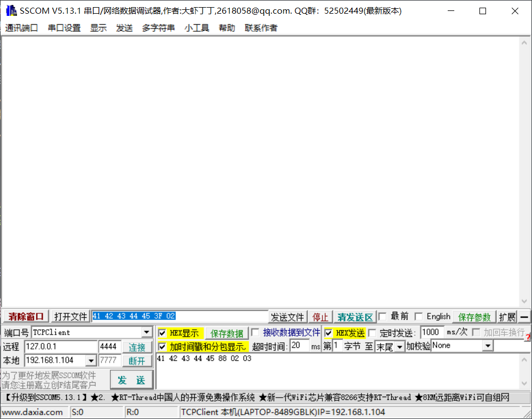Viewport: 532px width, 419px height.
Task: Disable the HEX显示 checkbox
Action: coord(162,332)
